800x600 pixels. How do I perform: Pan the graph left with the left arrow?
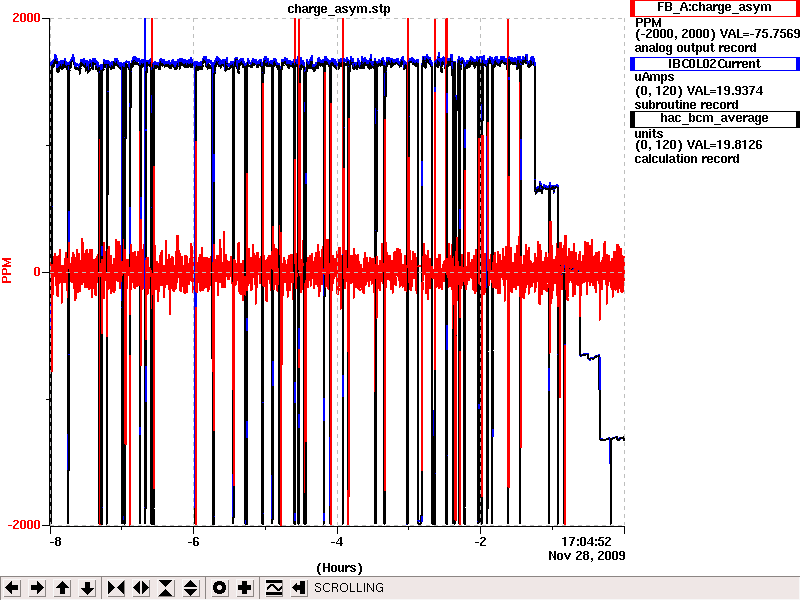click(12, 588)
